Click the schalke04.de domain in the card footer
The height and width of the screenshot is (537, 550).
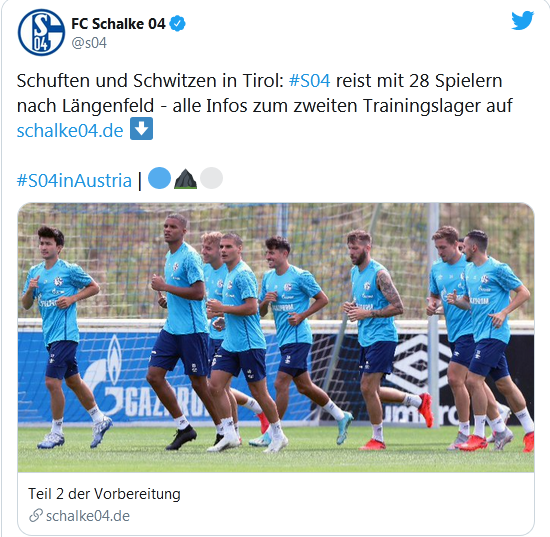pos(88,516)
